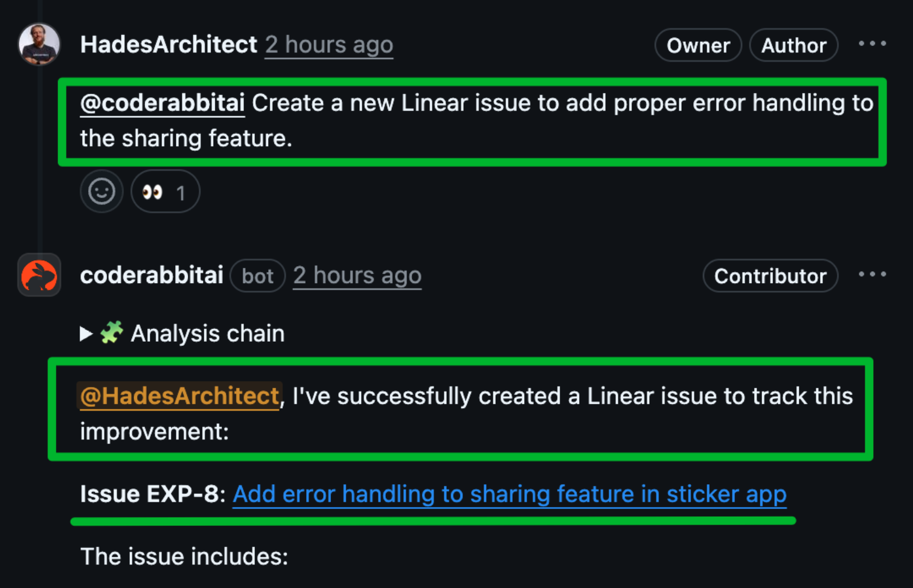This screenshot has width=913, height=588.
Task: Open the smiley reaction picker
Action: pos(101,191)
